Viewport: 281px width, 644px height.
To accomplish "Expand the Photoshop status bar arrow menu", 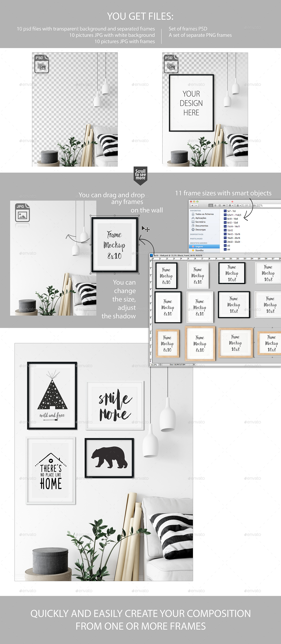I will click(194, 365).
